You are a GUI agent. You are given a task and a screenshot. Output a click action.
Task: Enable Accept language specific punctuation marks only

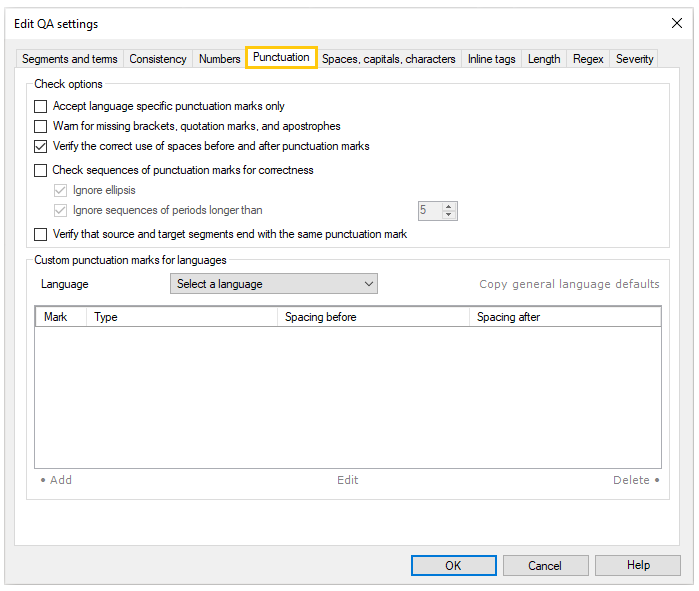click(x=41, y=106)
